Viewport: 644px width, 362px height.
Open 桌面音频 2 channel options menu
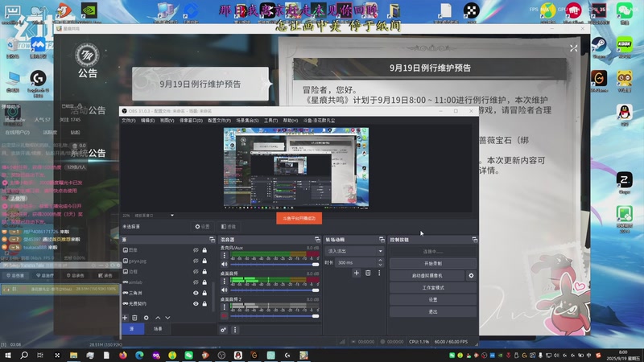[225, 307]
